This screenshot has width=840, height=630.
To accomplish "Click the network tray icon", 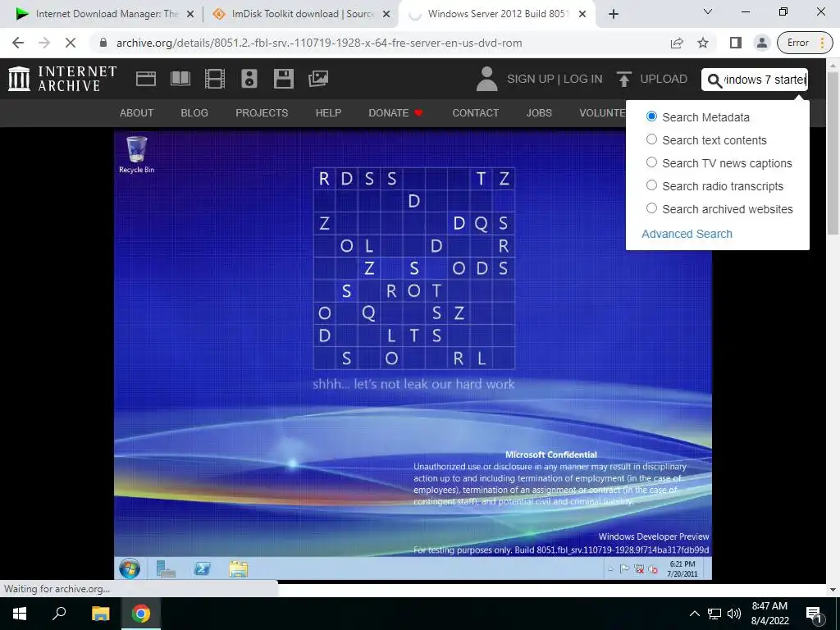I will click(x=714, y=614).
